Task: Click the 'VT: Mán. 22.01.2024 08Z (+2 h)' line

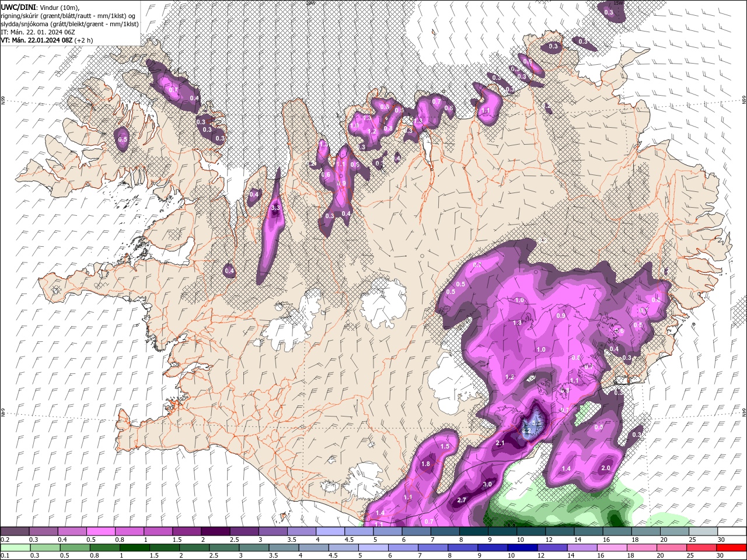Action: coord(47,40)
